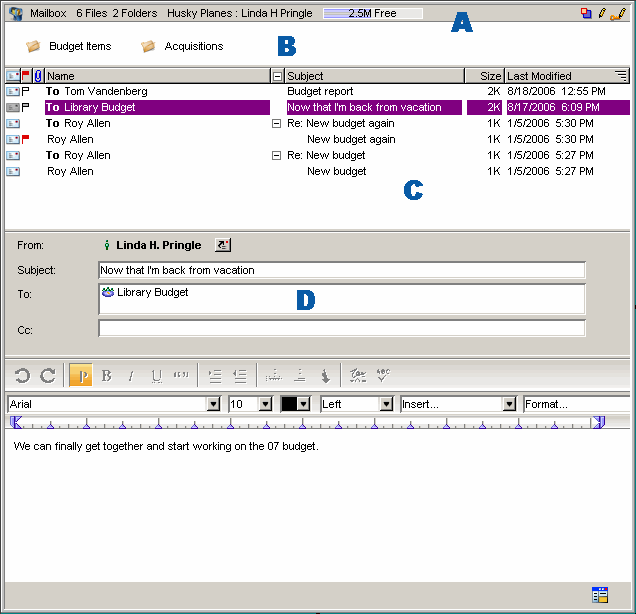
Task: Toggle Underline text formatting
Action: coord(156,376)
